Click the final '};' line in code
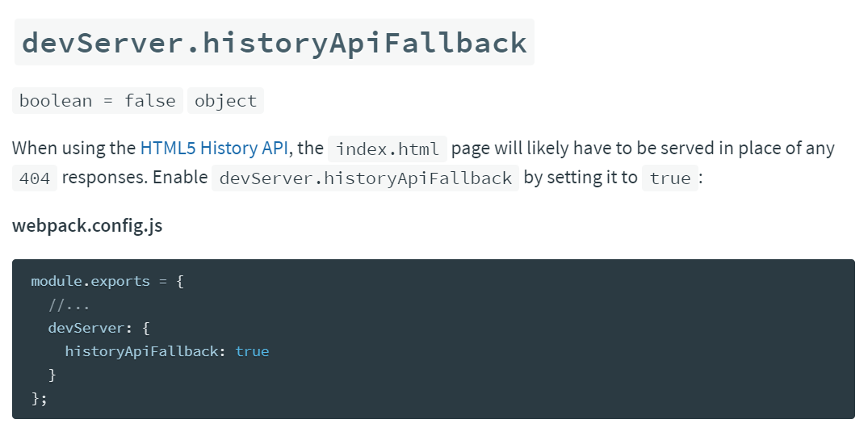Screen dimensions: 868x432 click(40, 398)
